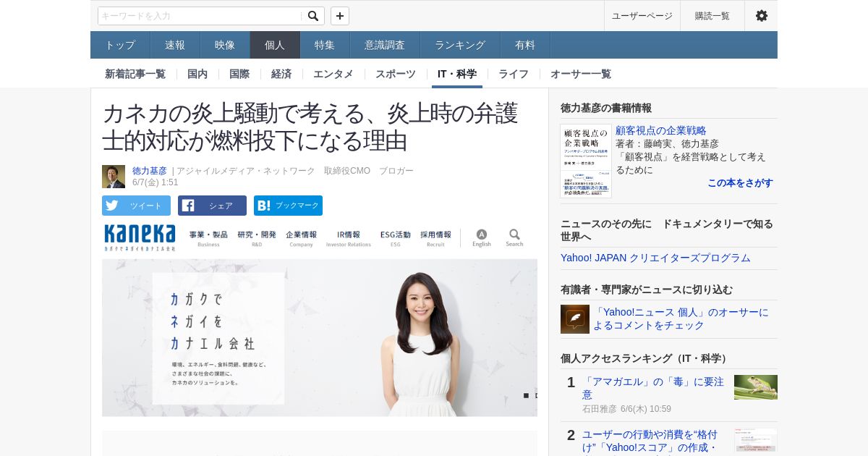Click the author avatar photo
Screen dimensions: 868x456
(x=114, y=177)
